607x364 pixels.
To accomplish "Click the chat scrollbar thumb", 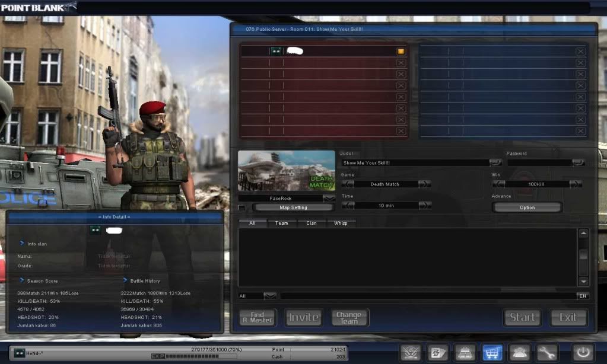I will click(x=583, y=255).
